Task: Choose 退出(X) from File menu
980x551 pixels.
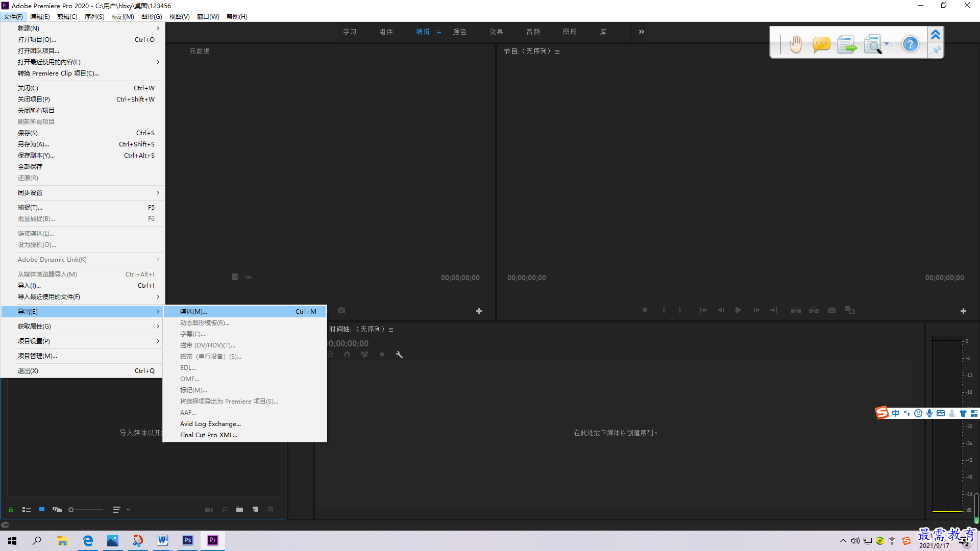Action: 83,370
